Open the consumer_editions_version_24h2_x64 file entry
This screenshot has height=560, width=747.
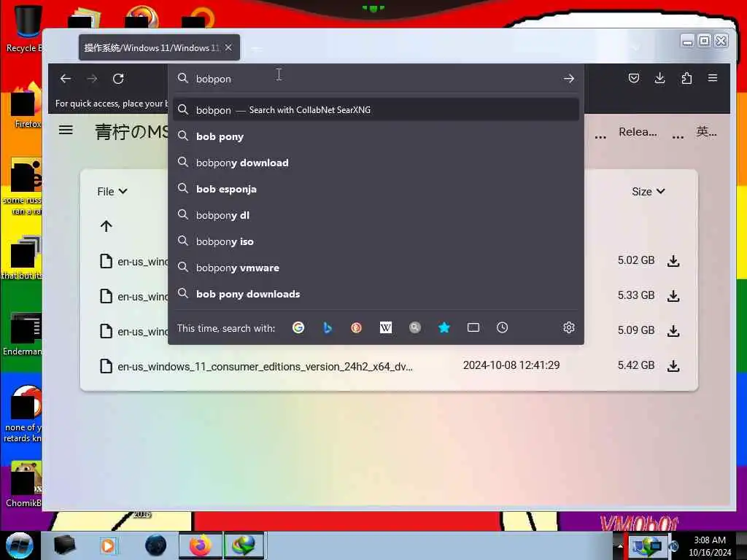(x=265, y=367)
